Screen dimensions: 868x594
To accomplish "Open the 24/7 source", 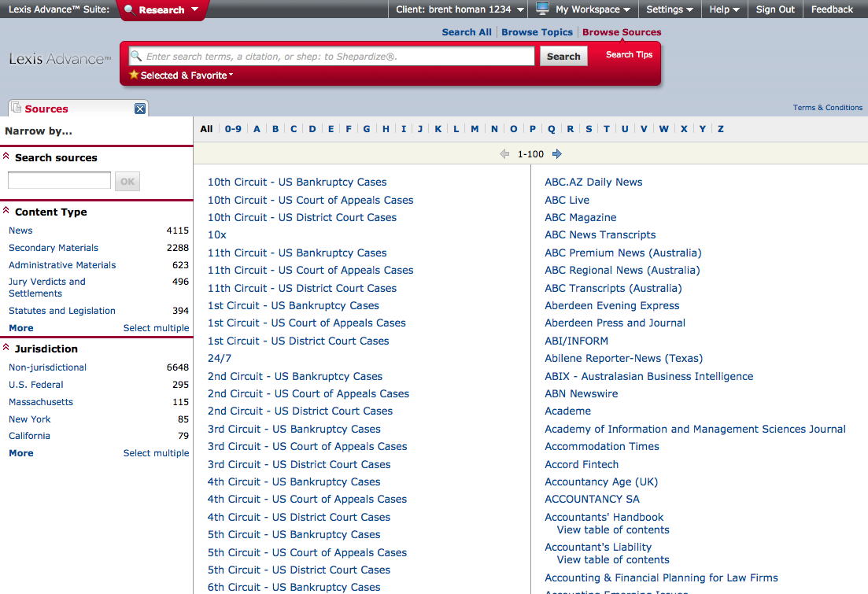I will click(x=220, y=358).
